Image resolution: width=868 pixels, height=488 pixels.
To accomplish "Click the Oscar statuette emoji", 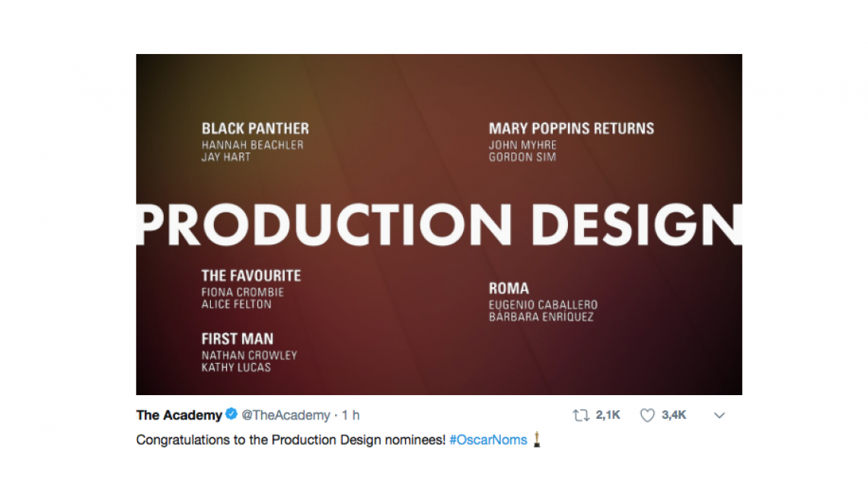I will coord(537,440).
